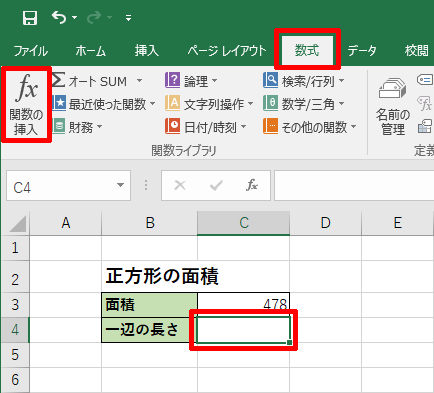
Task: Select row 2 header
Action: coord(15,277)
